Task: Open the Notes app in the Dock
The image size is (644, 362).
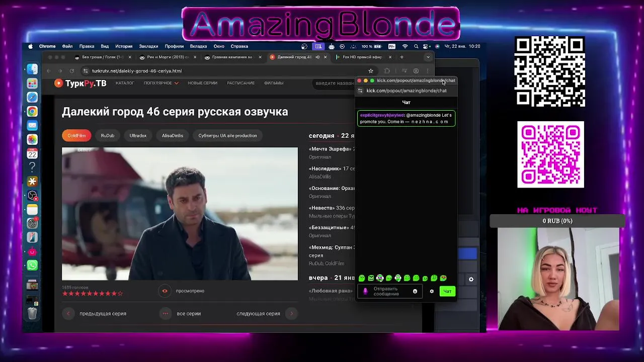Action: [x=32, y=209]
